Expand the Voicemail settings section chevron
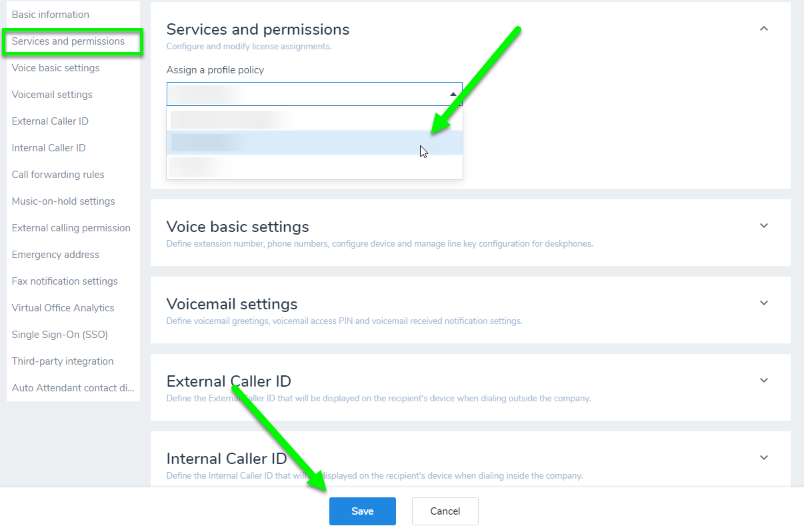 [764, 303]
